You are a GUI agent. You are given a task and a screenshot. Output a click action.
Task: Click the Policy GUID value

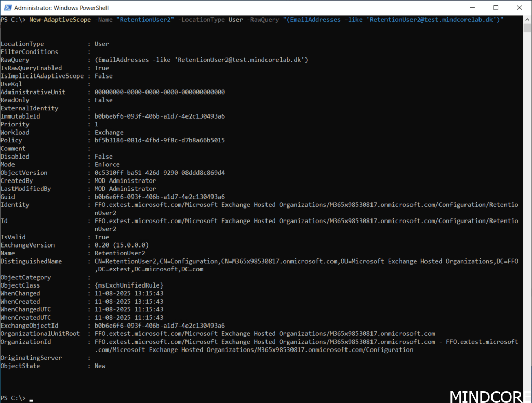(x=159, y=140)
